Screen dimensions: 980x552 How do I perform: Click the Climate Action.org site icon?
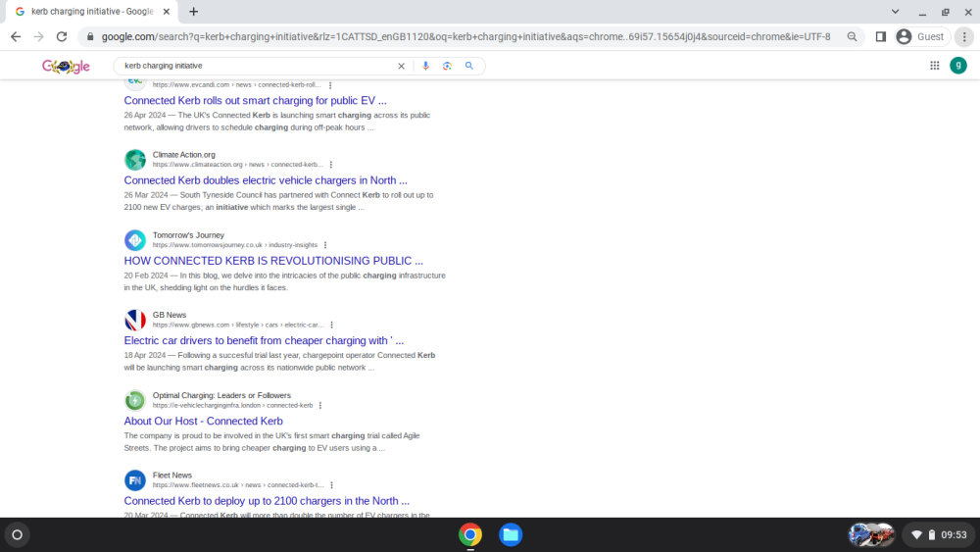pos(135,160)
